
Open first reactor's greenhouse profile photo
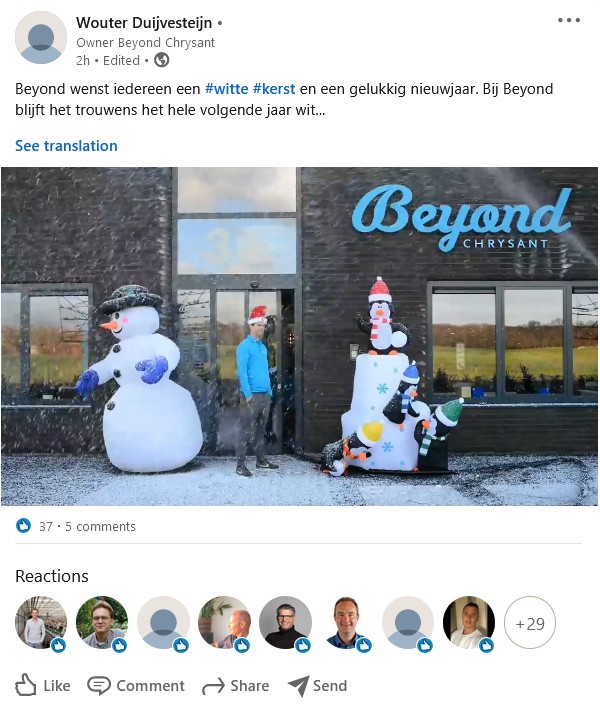pyautogui.click(x=41, y=623)
